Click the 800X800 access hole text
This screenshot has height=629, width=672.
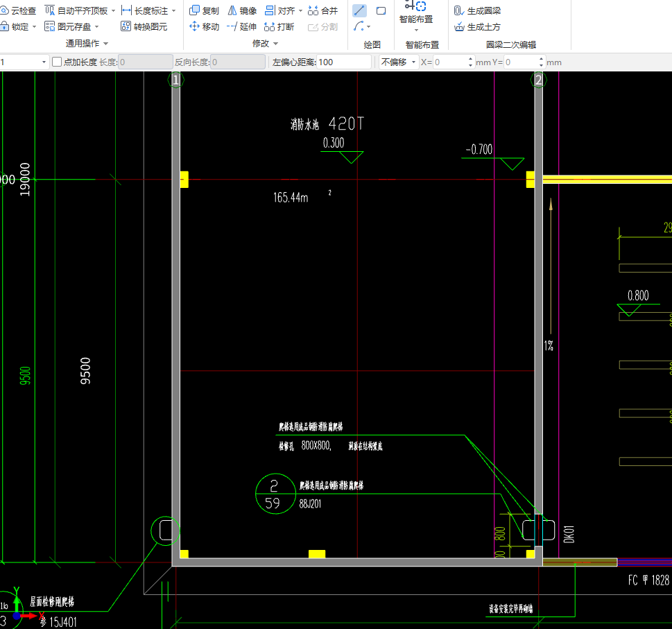(x=316, y=446)
